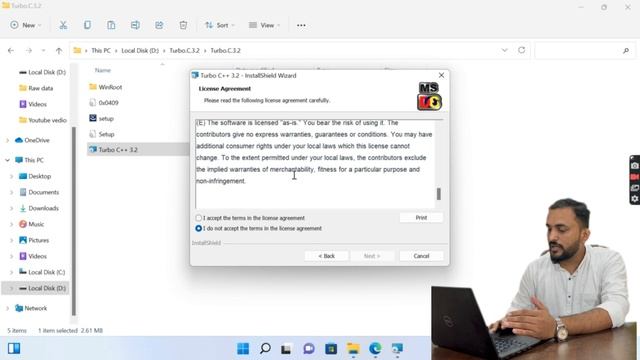
Task: Open the address bar history dropdown
Action: [504, 50]
